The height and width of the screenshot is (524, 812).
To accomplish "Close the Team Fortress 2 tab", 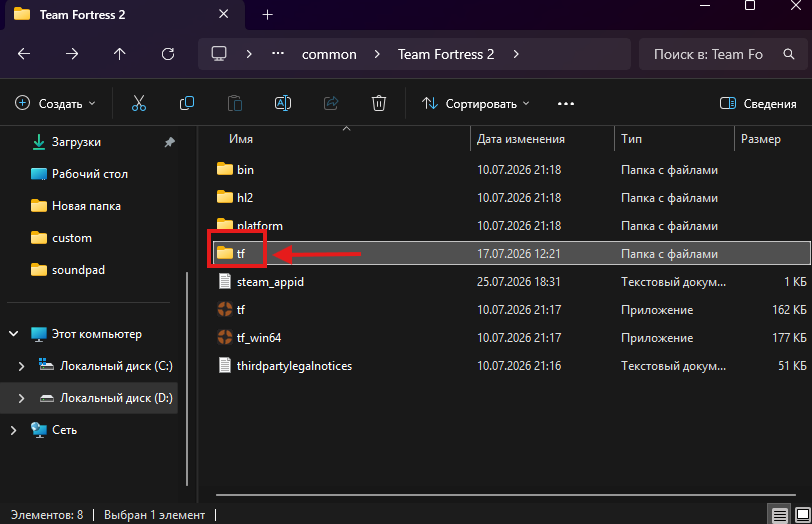I will pyautogui.click(x=223, y=14).
